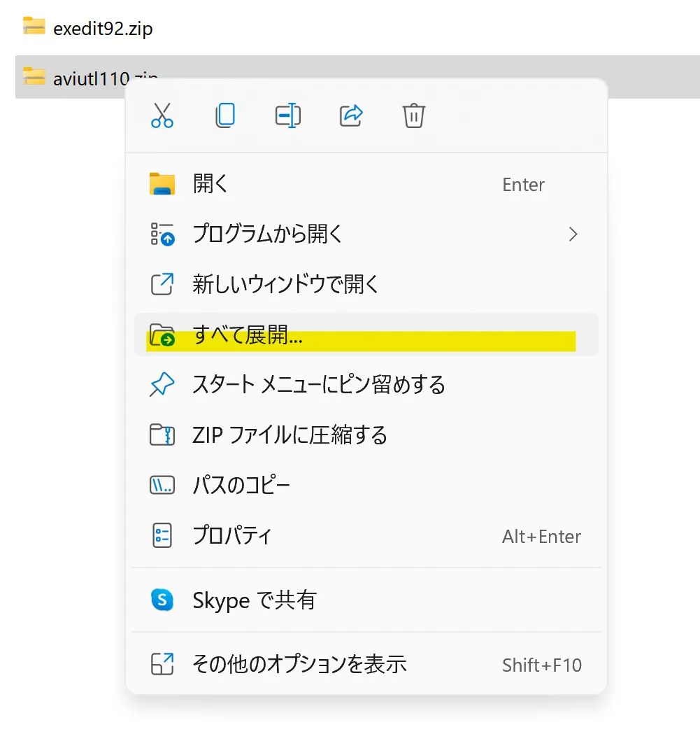700x741 pixels.
Task: Choose Skype で共有
Action: click(x=366, y=600)
